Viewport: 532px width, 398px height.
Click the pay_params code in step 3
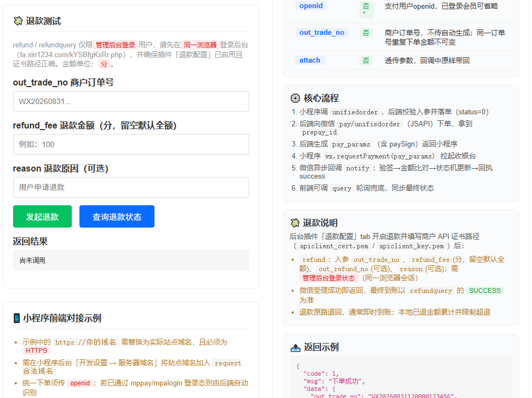pyautogui.click(x=351, y=144)
